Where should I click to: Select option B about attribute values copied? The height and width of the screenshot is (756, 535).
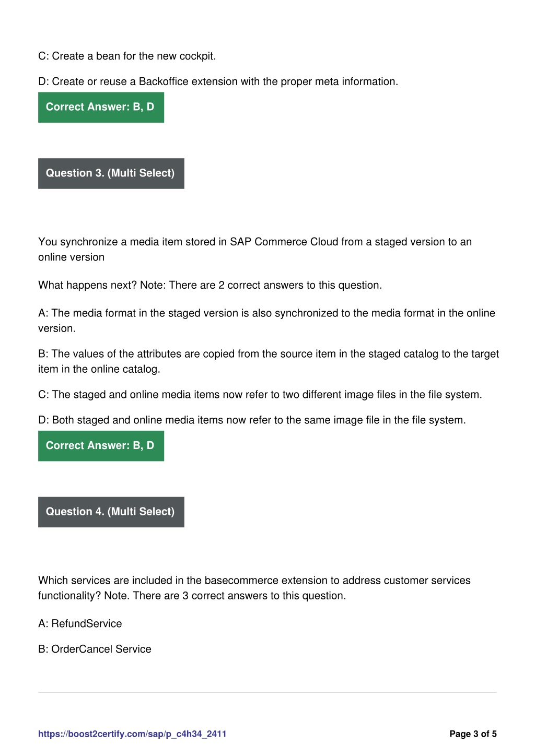[x=269, y=361]
